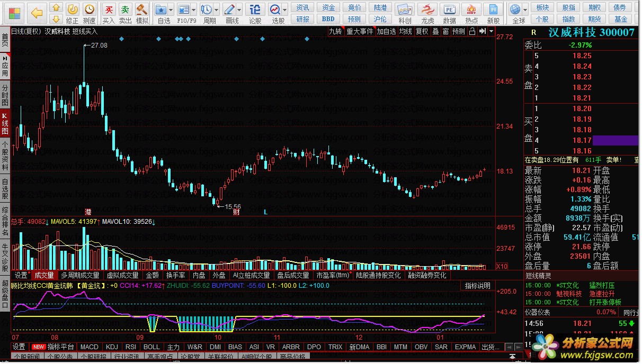Open the 论股 discussion icon

(255, 9)
